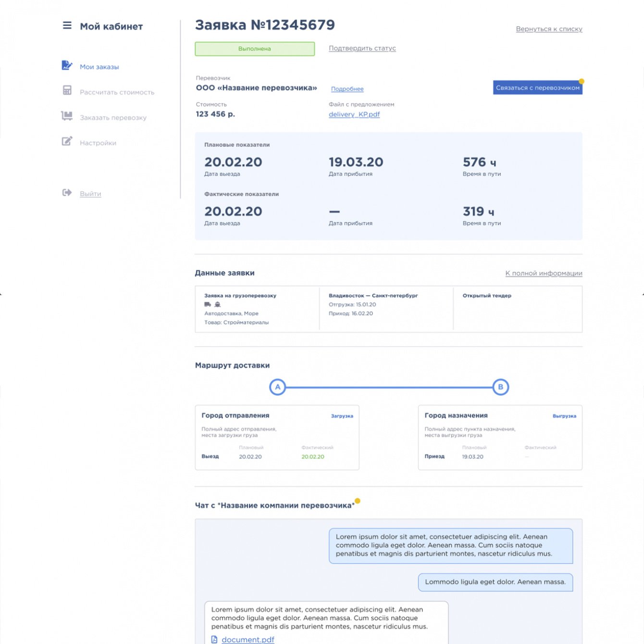This screenshot has width=644, height=644.
Task: Click the calculator icon in sidebar
Action: click(x=67, y=90)
